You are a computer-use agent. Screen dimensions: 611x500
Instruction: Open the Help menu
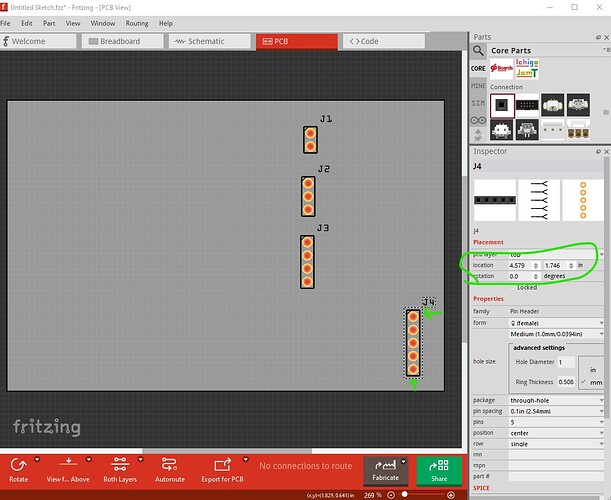click(x=166, y=23)
